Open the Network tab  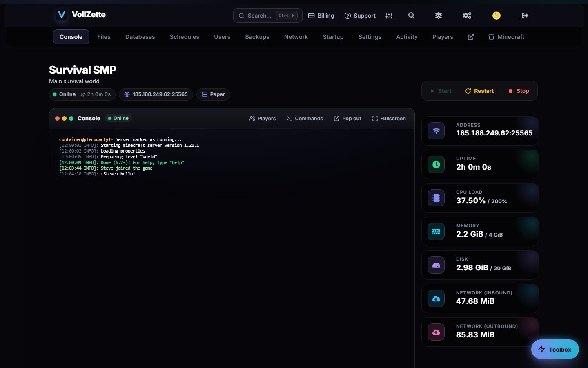pos(296,37)
